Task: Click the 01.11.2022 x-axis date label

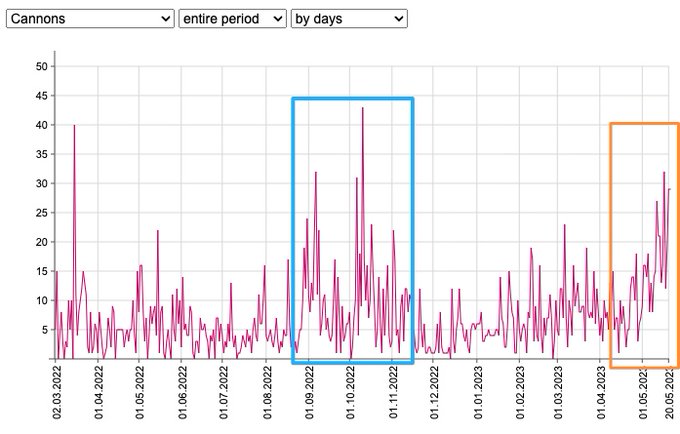Action: pyautogui.click(x=392, y=393)
